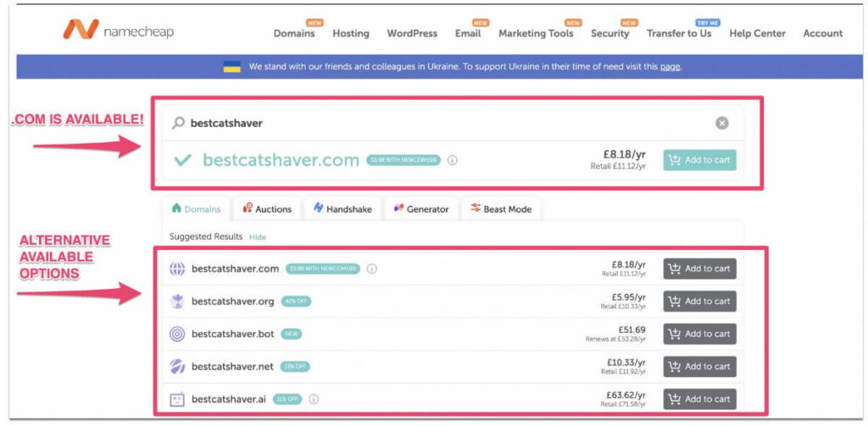The height and width of the screenshot is (426, 868).
Task: Switch to the Domains tab
Action: [196, 209]
